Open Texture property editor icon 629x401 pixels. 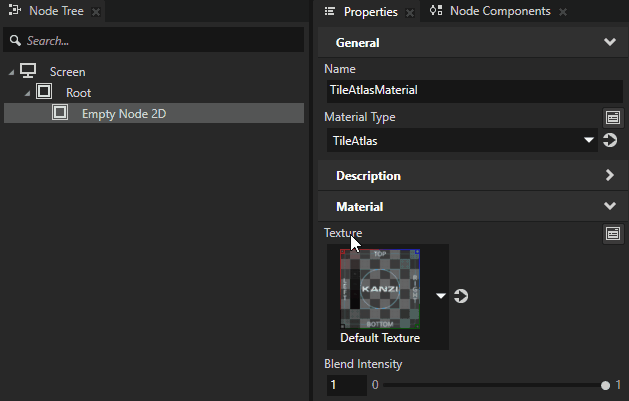point(613,233)
